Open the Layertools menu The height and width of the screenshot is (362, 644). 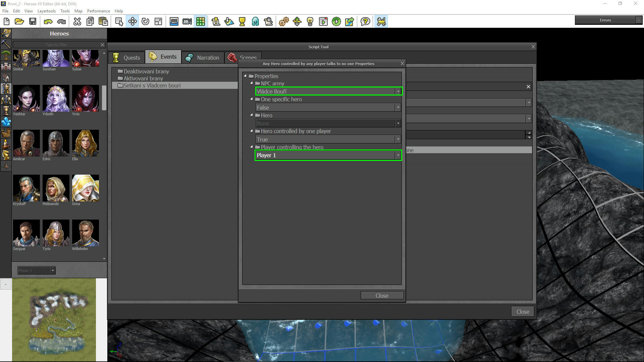pyautogui.click(x=46, y=11)
